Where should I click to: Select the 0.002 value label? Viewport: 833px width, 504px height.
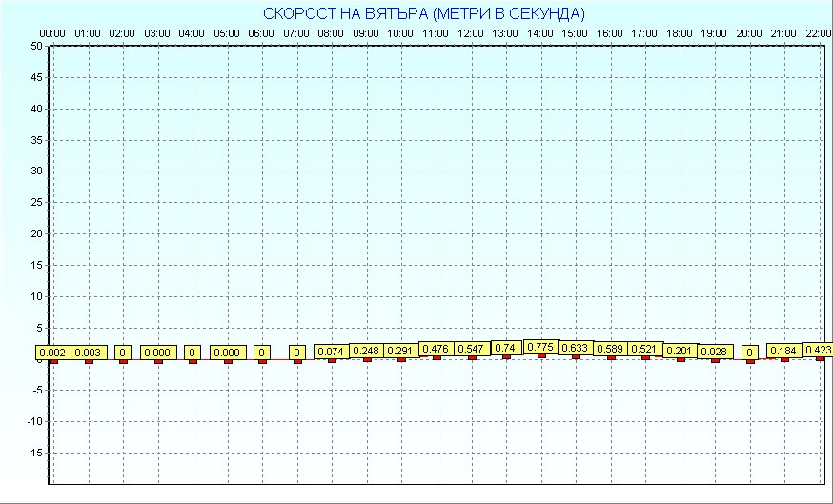pos(53,353)
